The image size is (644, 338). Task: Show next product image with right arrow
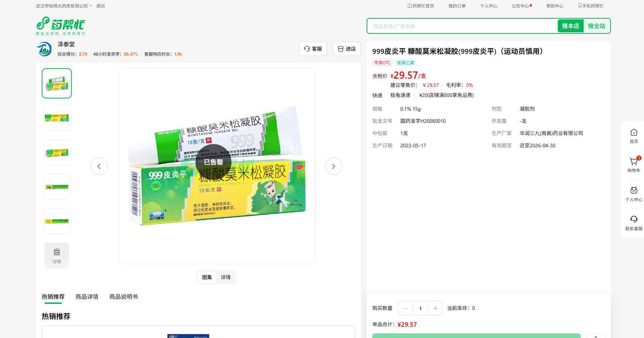coord(333,166)
